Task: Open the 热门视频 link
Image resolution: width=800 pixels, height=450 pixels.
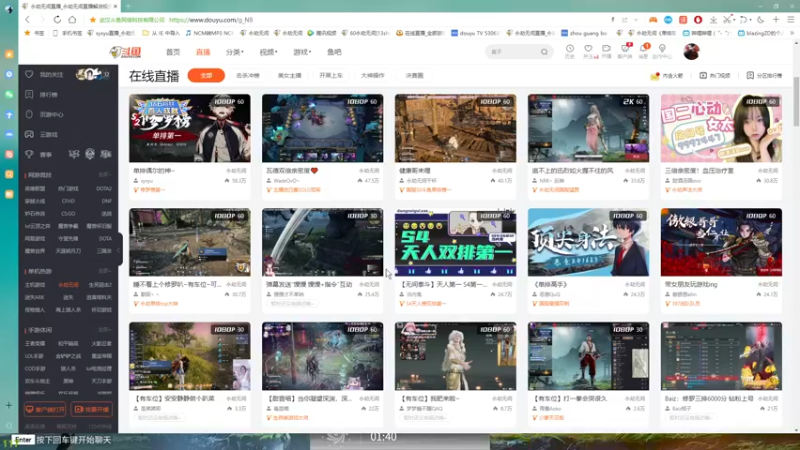Action: 715,76
